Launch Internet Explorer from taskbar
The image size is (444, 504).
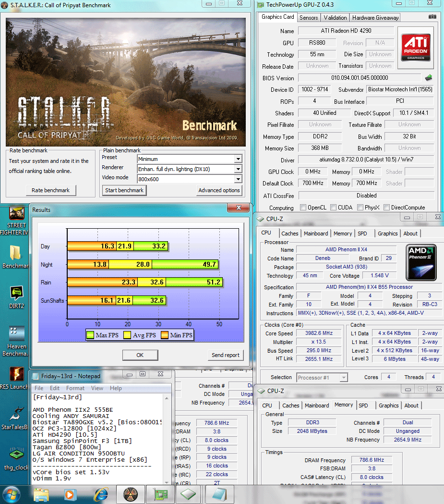[101, 495]
